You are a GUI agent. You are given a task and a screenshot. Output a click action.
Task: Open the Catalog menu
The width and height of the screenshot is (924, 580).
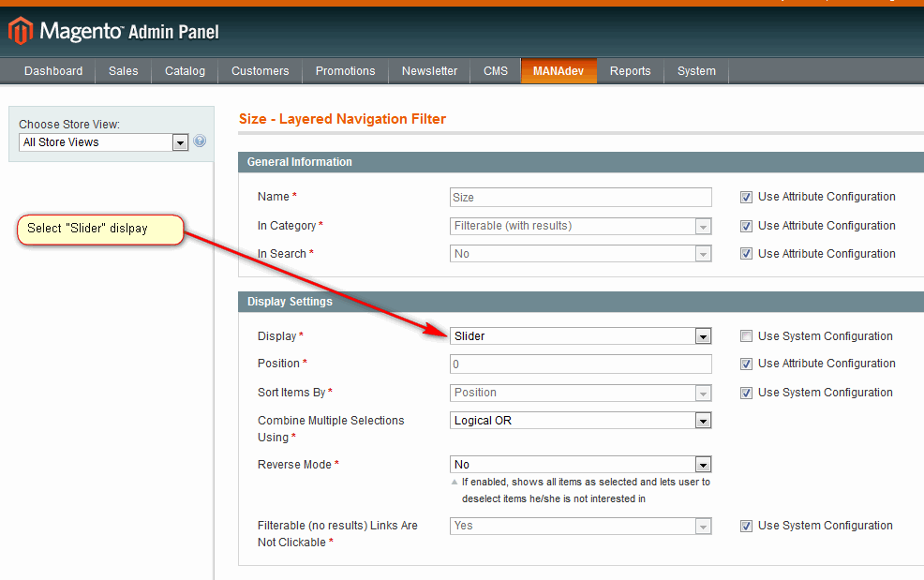(x=185, y=70)
